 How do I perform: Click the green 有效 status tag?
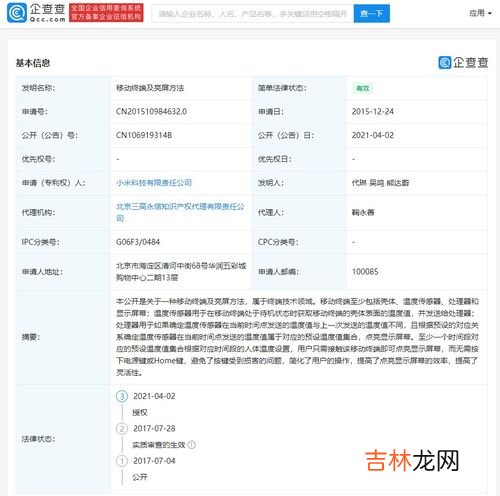(363, 88)
